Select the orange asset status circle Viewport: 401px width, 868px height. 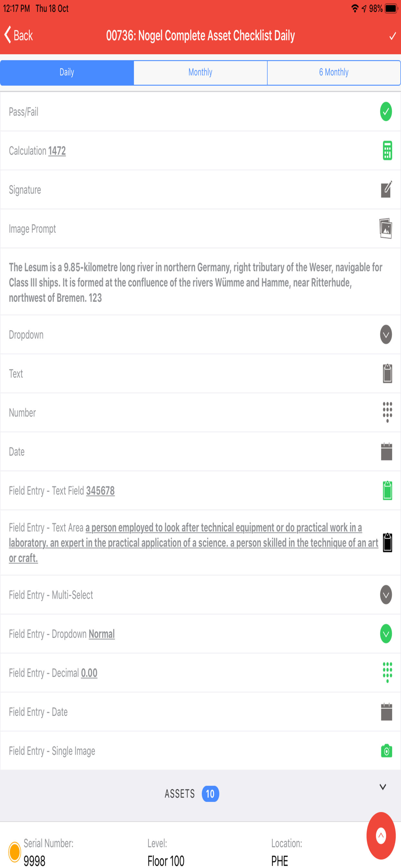click(15, 852)
